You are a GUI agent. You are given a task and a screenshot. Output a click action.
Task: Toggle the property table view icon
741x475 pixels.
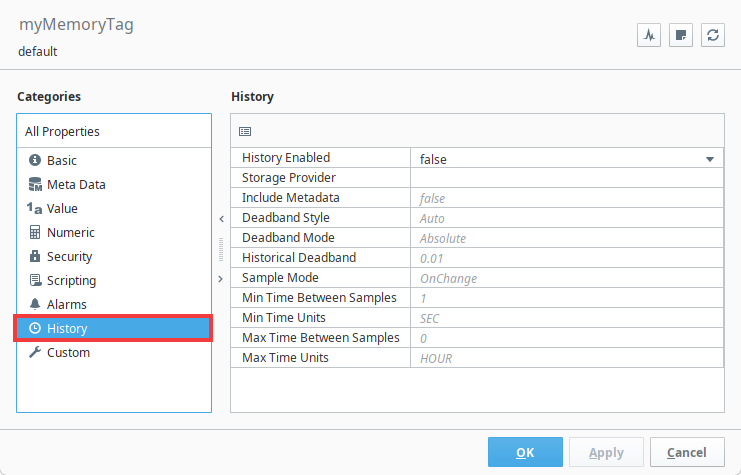tap(245, 131)
